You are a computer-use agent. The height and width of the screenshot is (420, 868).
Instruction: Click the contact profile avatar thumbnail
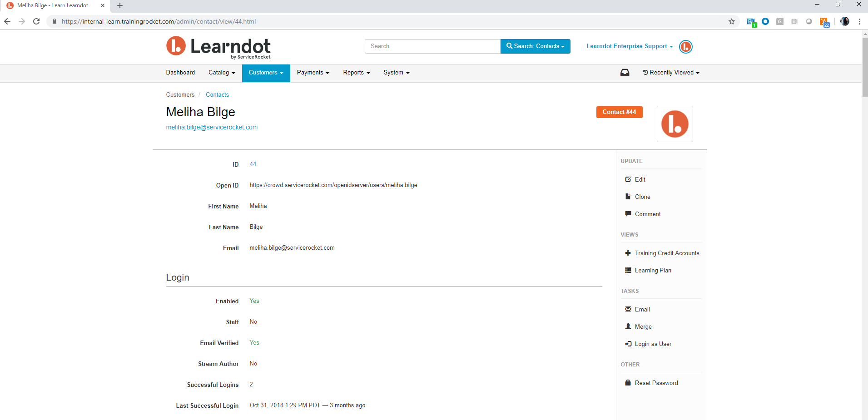point(675,124)
